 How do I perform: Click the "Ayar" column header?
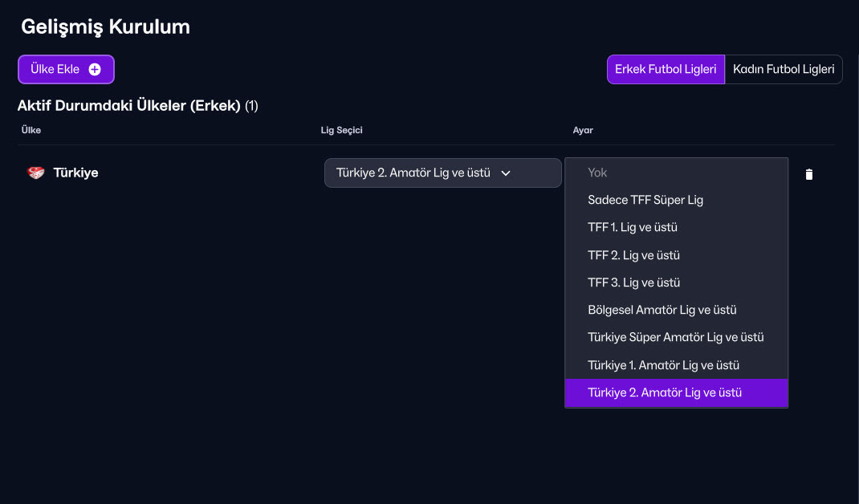click(582, 130)
